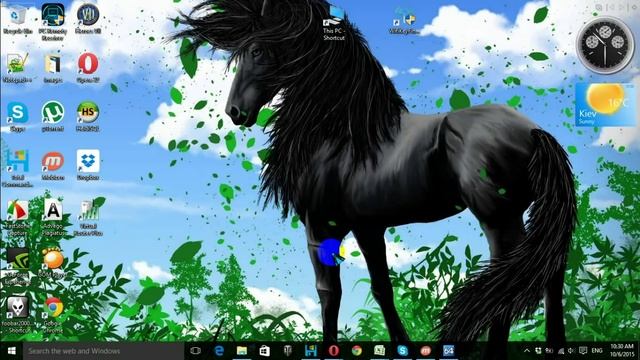Switch to Chrome on the taskbar

357,351
